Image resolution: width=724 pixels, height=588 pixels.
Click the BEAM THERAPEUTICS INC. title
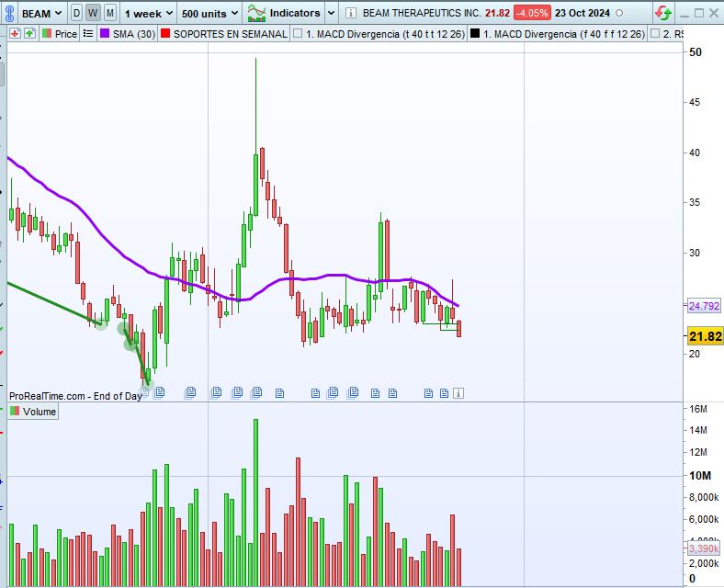(422, 13)
